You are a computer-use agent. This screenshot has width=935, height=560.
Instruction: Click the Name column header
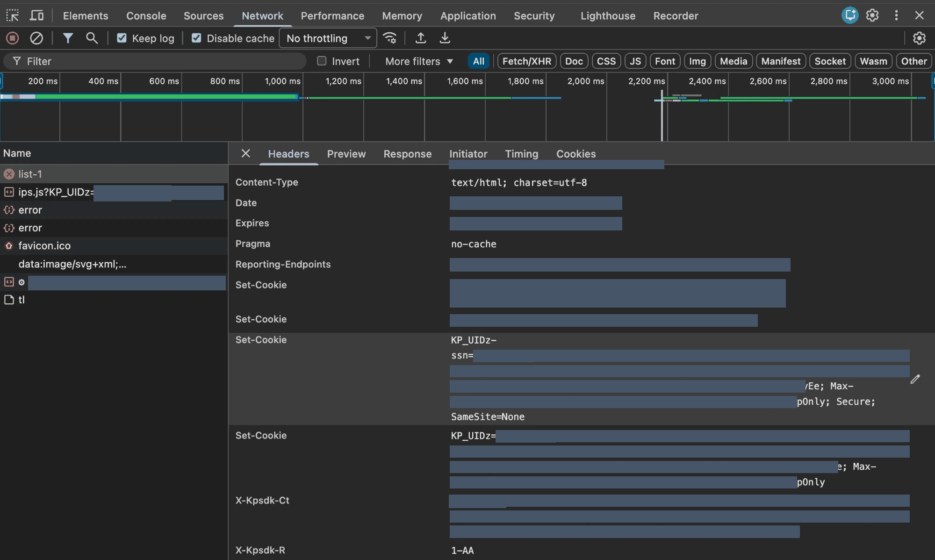pyautogui.click(x=114, y=153)
